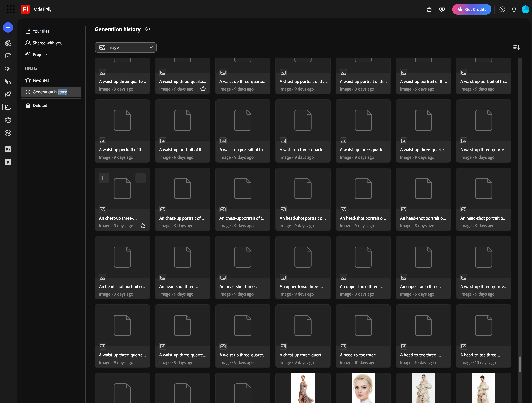Open the notifications bell

[x=514, y=9]
